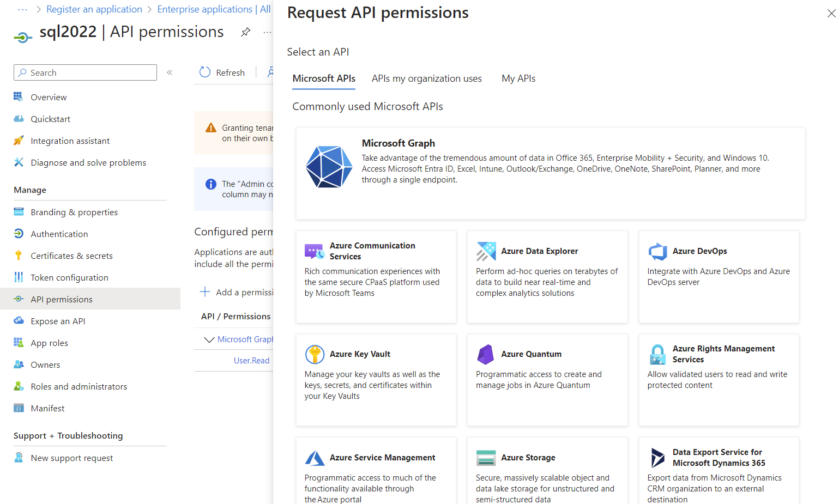Click the Add a permission button
Screen dimensions: 839x504
tap(236, 292)
